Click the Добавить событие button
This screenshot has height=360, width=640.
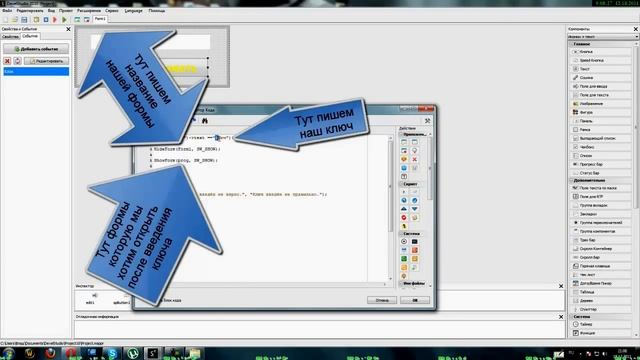36,49
